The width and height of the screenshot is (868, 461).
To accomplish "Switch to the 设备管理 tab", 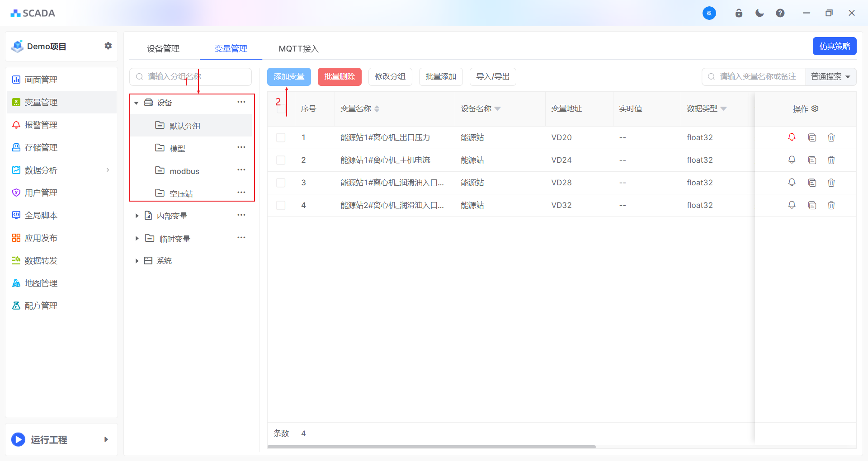I will click(x=163, y=48).
